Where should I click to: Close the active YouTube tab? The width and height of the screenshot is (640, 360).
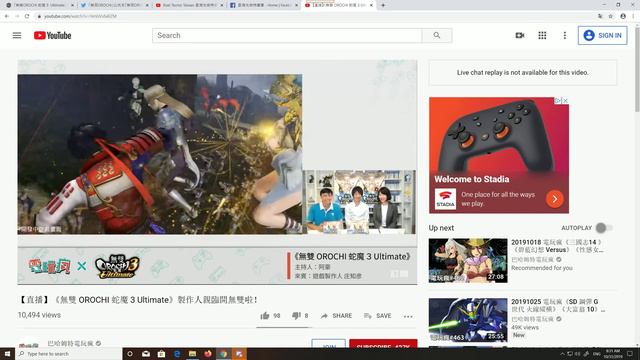(371, 5)
